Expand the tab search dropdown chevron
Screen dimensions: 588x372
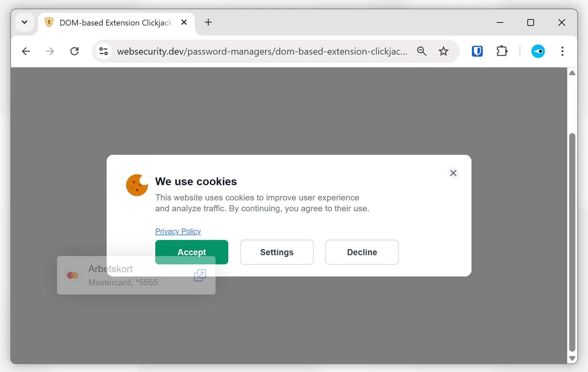pos(25,22)
